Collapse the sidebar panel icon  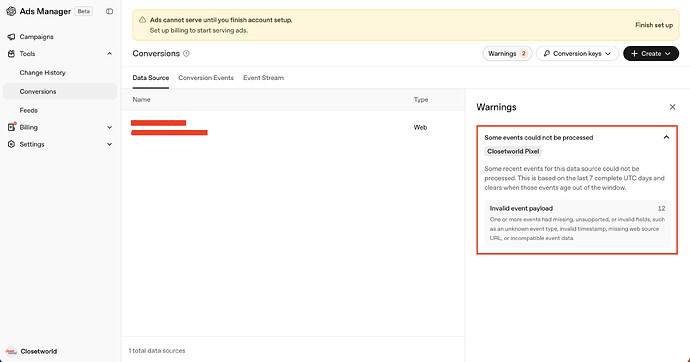pos(110,11)
